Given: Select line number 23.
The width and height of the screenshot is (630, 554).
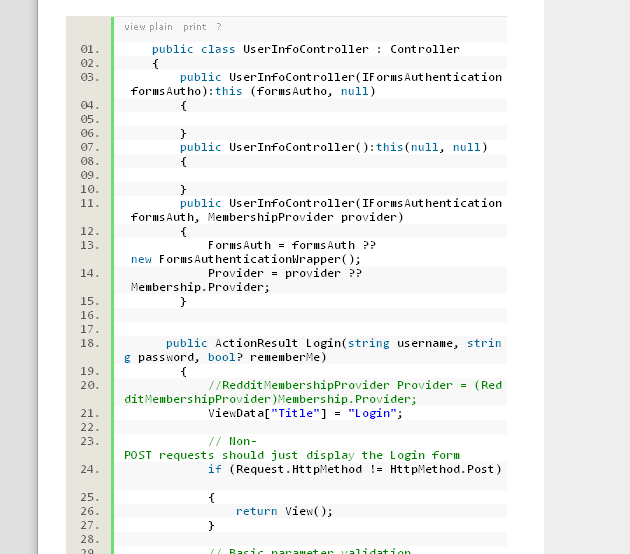Looking at the screenshot, I should 90,442.
